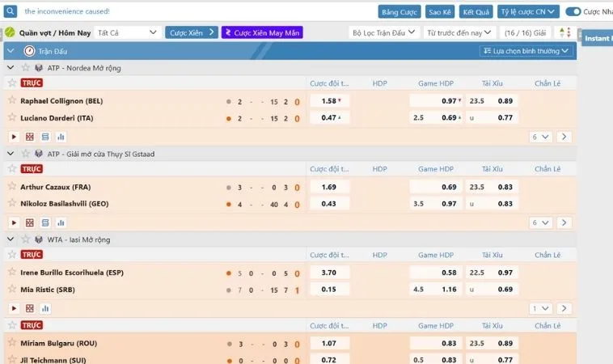Open the Bảng Cược tab
The height and width of the screenshot is (364, 613).
(x=400, y=12)
